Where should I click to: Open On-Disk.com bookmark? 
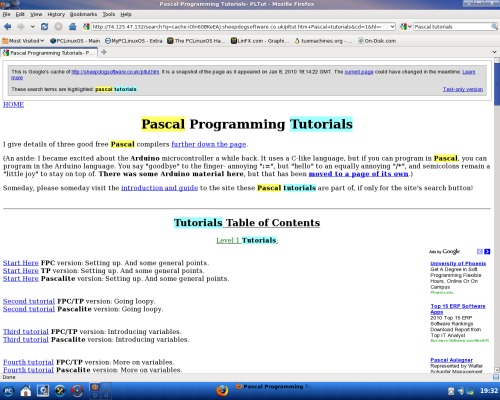[377, 41]
